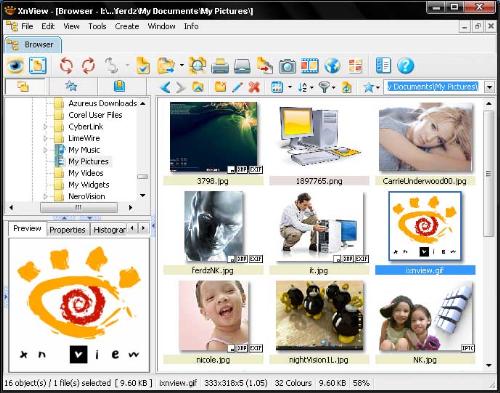Click the contact sheet icon

pos(355,66)
